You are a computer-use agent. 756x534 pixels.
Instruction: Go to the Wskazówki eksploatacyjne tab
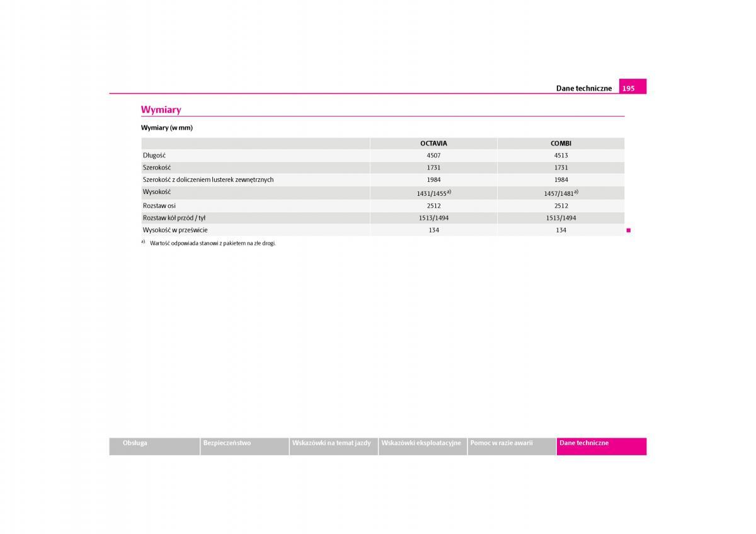click(x=423, y=446)
